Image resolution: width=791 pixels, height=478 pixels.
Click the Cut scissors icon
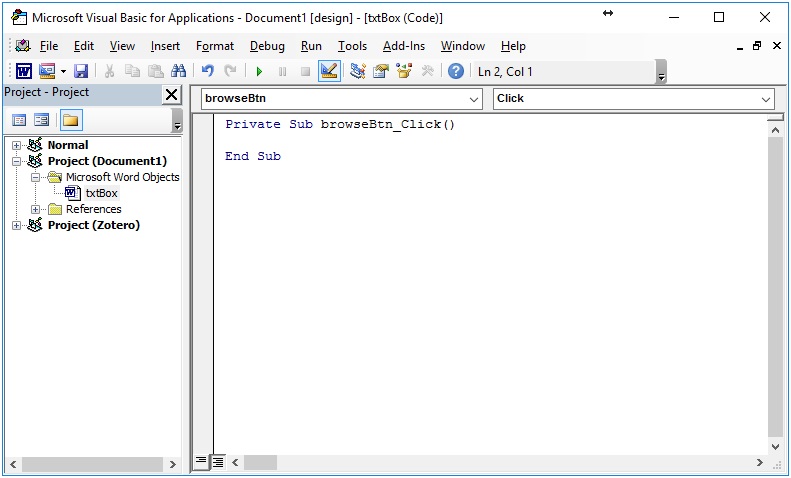coord(109,71)
